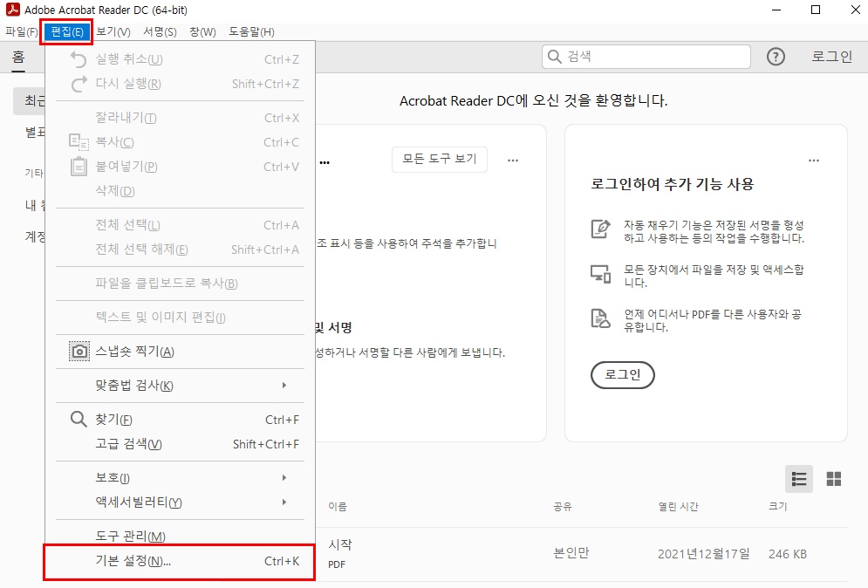Screen dimensions: 868x588
Task: Click 다시 실행(R) menu entry
Action: (x=180, y=84)
